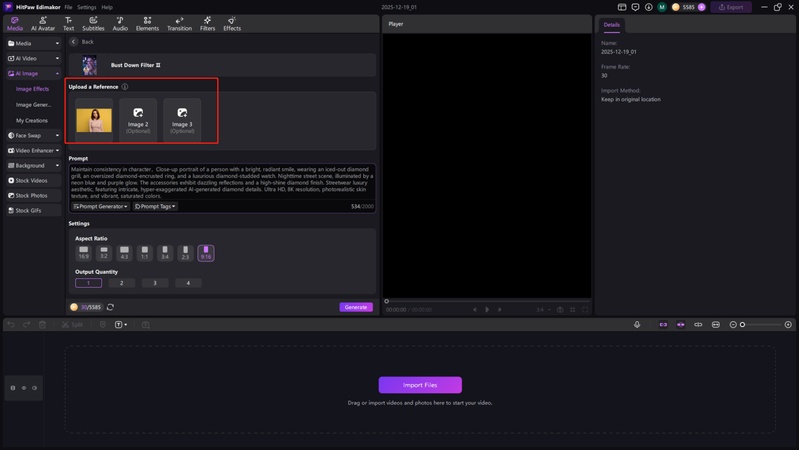Open the Prompt Generator dropdown

click(101, 206)
